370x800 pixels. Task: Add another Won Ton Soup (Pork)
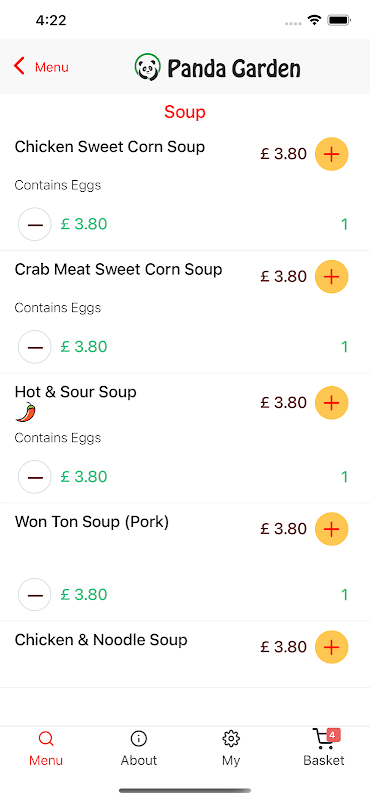(331, 529)
